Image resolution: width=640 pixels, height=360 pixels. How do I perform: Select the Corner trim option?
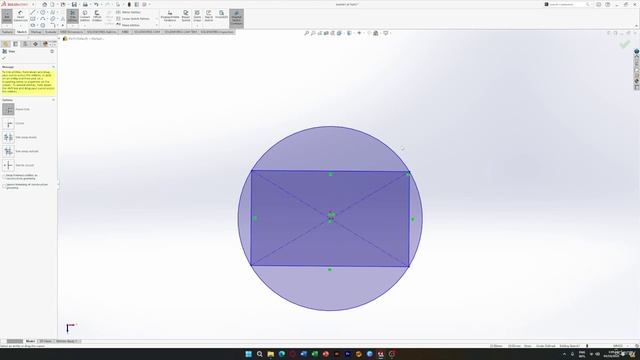[x=8, y=123]
